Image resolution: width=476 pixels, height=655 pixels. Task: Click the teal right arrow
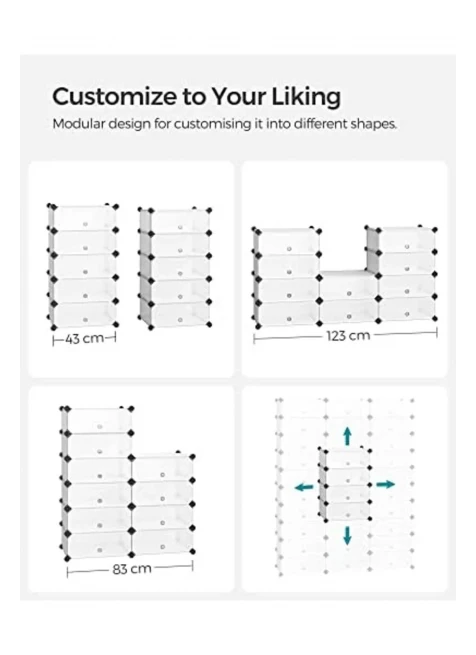(x=385, y=484)
